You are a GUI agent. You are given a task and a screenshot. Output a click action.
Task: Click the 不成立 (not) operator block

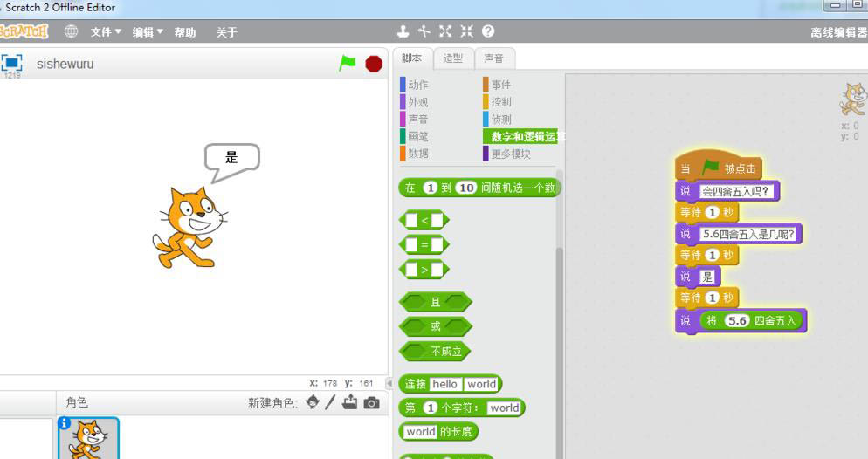435,351
